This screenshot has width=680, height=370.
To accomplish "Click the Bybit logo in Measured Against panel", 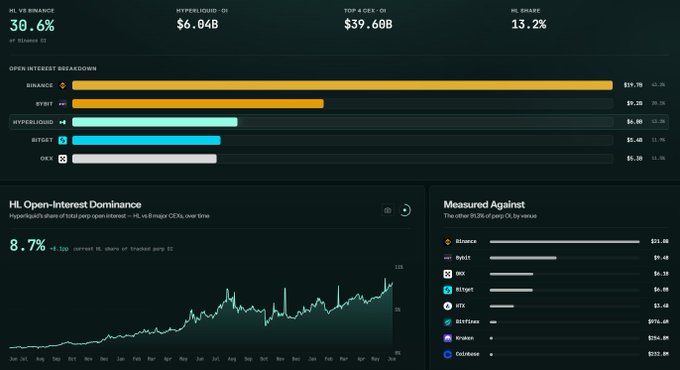I will pos(448,258).
